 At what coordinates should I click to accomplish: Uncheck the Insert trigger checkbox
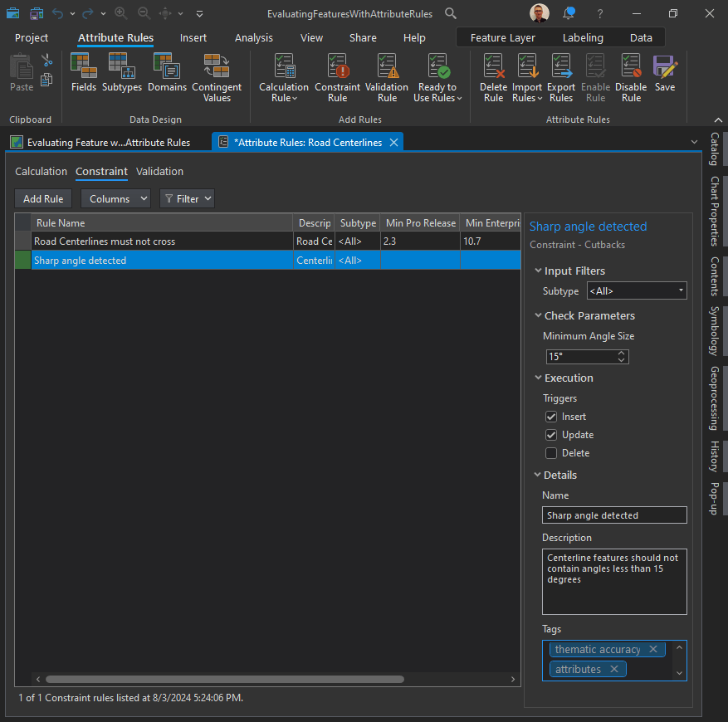tap(551, 417)
